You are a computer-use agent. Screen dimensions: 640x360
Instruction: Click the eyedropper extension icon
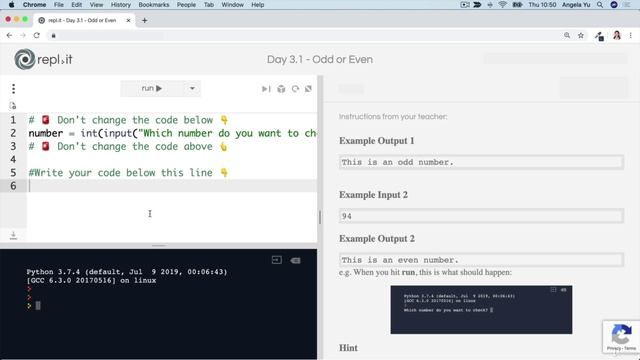pos(599,36)
